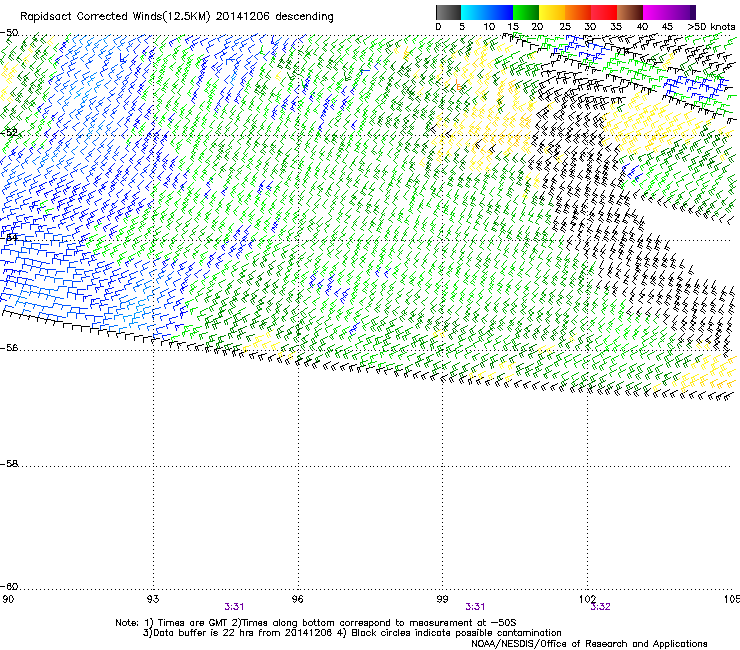Click the '-52' latitude label

(9, 133)
